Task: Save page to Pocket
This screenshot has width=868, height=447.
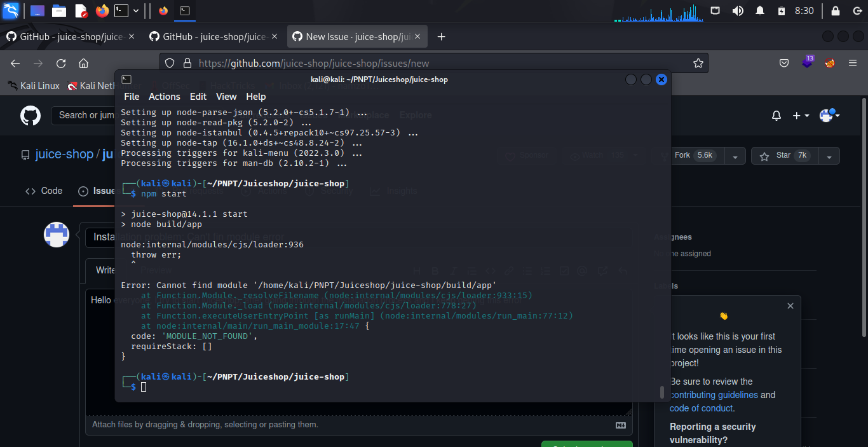Action: click(x=785, y=63)
